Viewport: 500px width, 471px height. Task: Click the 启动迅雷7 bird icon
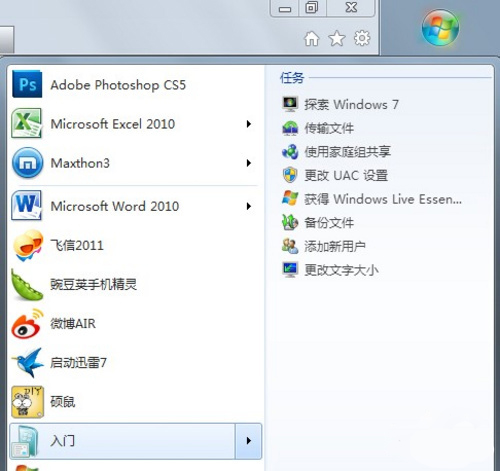click(28, 363)
